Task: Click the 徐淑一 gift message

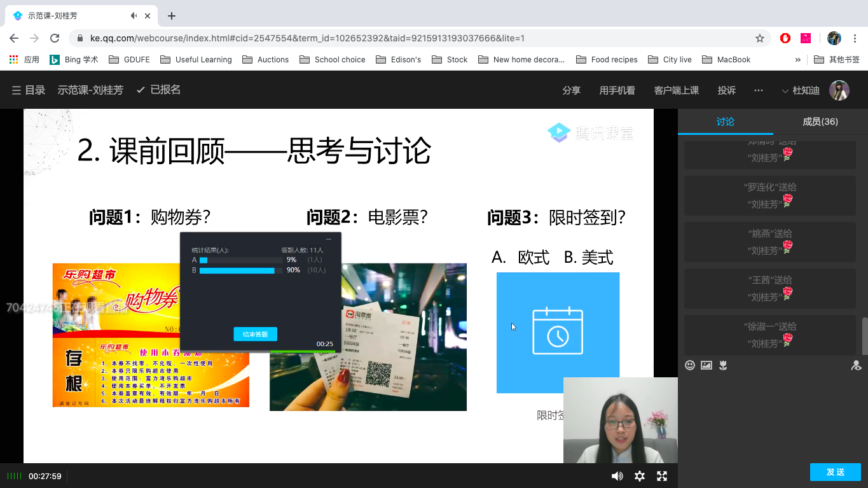Action: coord(770,335)
